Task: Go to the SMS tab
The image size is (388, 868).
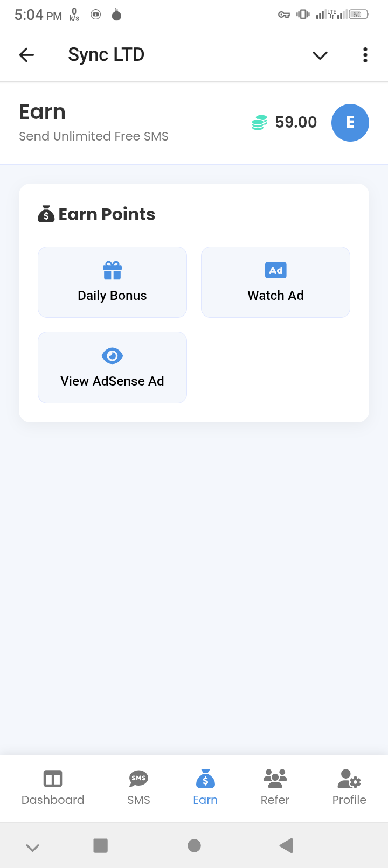Action: click(138, 787)
